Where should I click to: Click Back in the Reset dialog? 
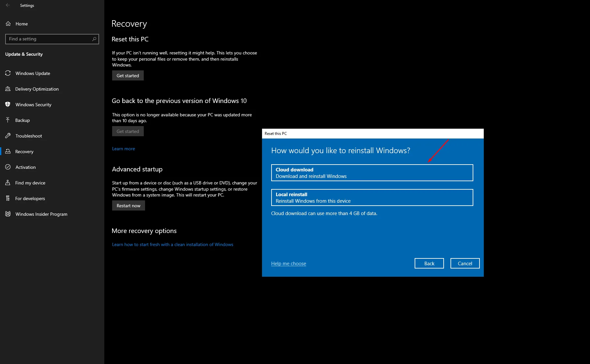429,263
